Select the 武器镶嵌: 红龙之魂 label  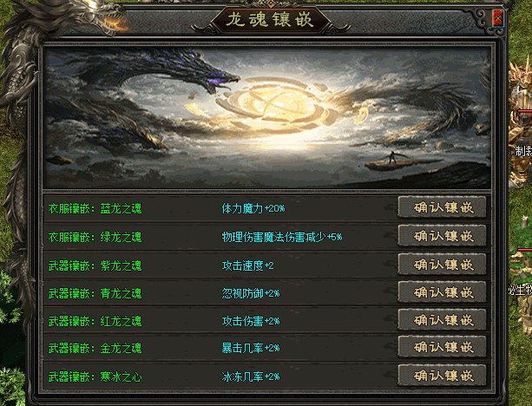(x=95, y=321)
